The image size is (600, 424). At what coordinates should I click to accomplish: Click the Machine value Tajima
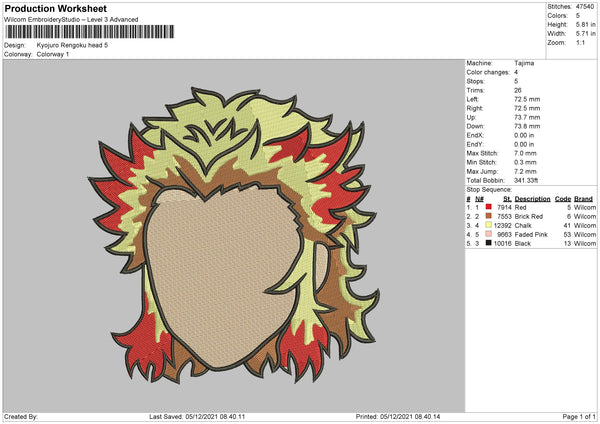click(x=524, y=63)
